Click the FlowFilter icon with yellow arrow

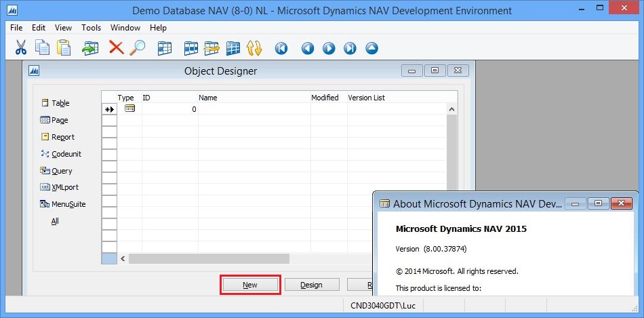click(212, 48)
